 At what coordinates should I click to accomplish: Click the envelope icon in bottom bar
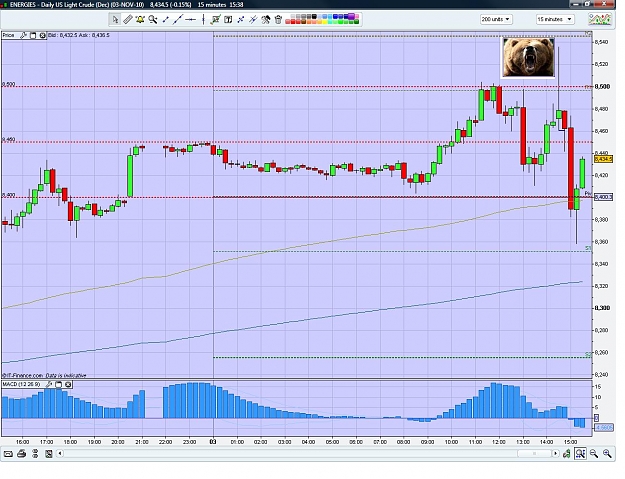pos(8,454)
